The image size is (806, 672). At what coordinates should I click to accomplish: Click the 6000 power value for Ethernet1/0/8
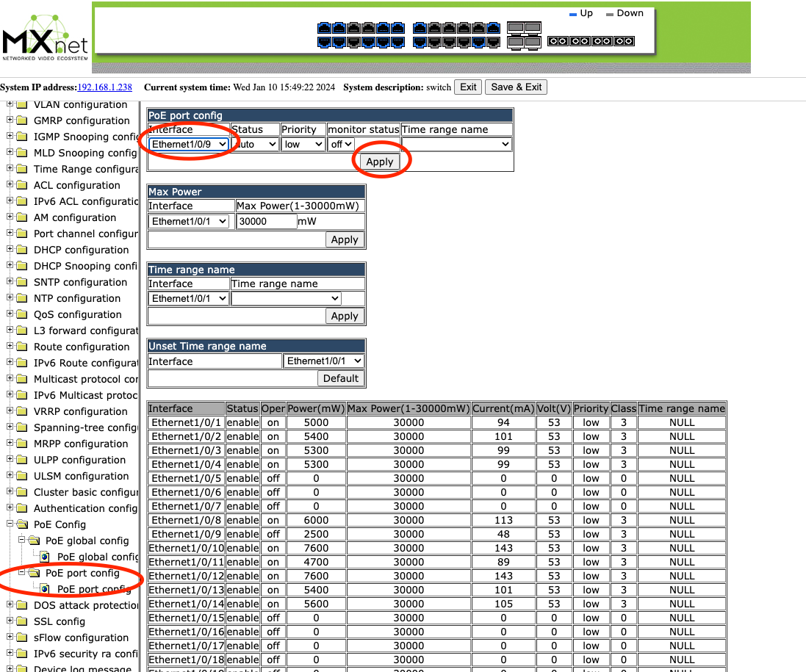316,520
